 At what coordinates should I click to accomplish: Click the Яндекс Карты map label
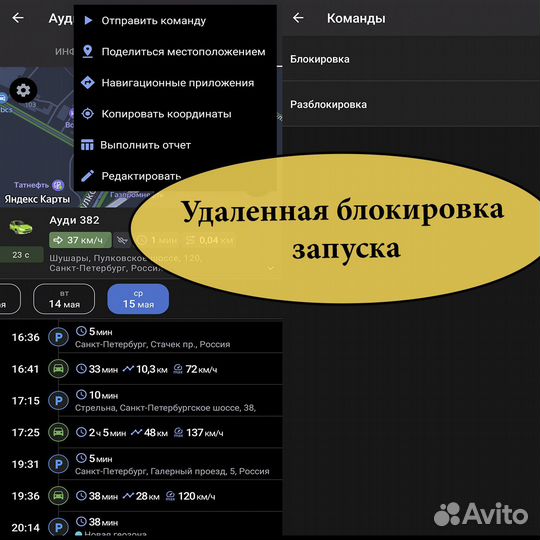pos(37,199)
